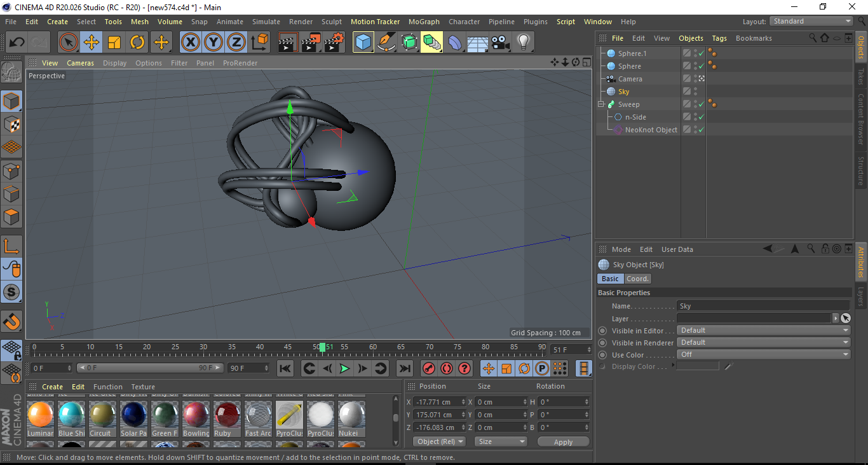Click timeline ruler at frame 70
868x465 pixels.
[x=430, y=347]
